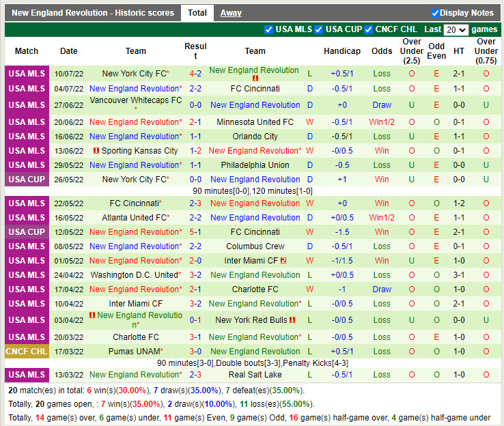Click the CNCF CHL league badge in 17/03/22 row
The image size is (504, 426).
point(27,352)
